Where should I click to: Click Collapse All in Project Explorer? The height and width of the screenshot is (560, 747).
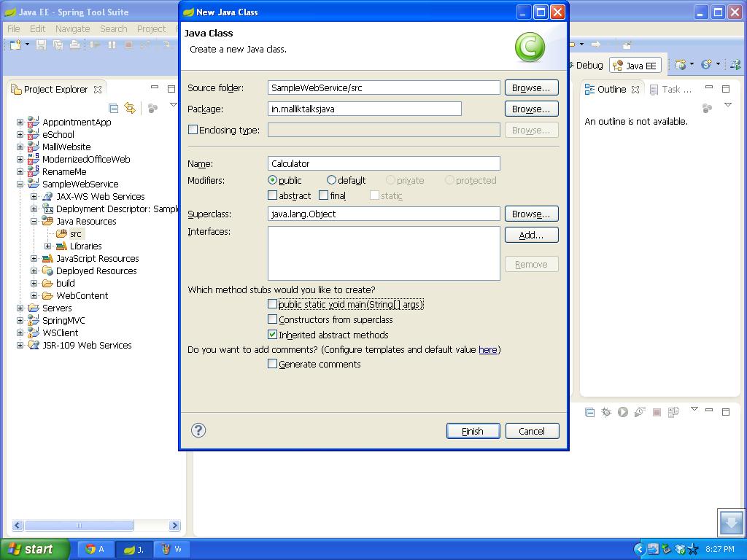pos(113,108)
